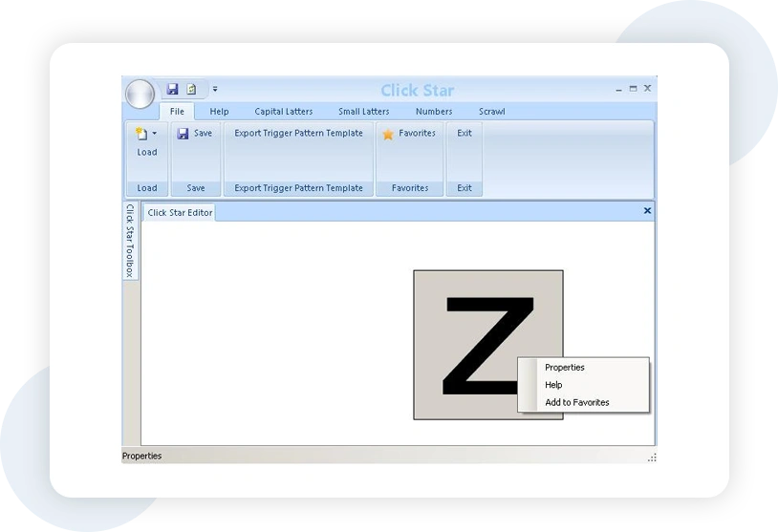
Task: Switch to the Small Latters tab
Action: [364, 112]
